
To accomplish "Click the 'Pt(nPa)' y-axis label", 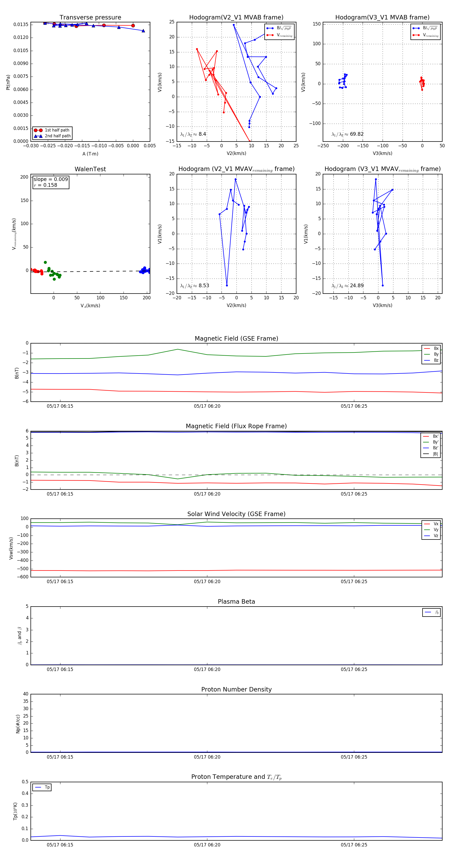I will pyautogui.click(x=8, y=82).
